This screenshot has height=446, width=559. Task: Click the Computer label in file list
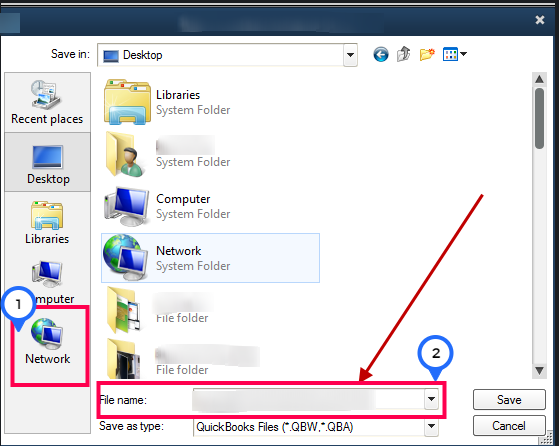(183, 199)
